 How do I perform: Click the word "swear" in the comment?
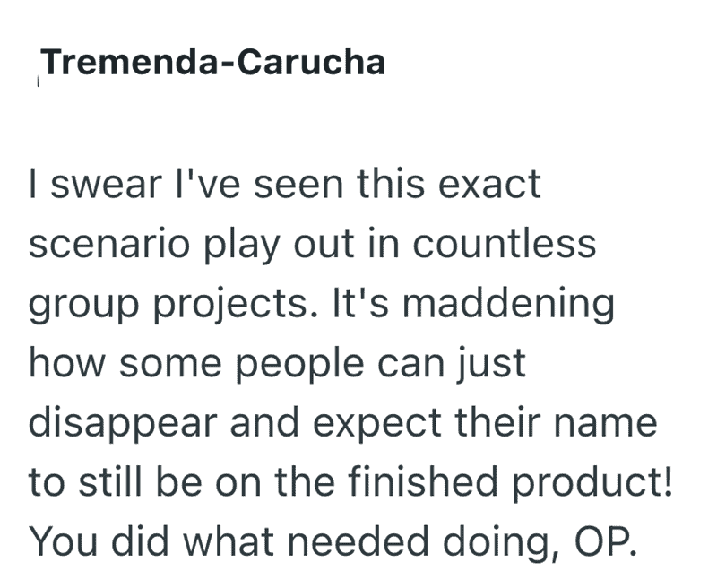coord(106,184)
